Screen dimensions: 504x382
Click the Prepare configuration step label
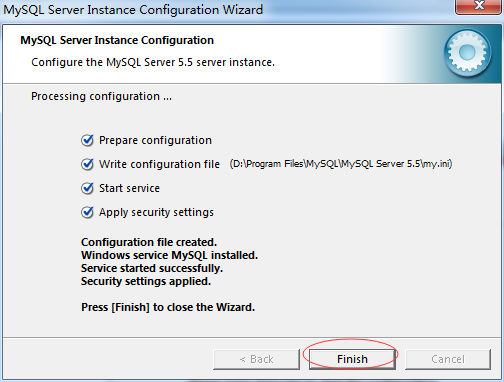155,140
